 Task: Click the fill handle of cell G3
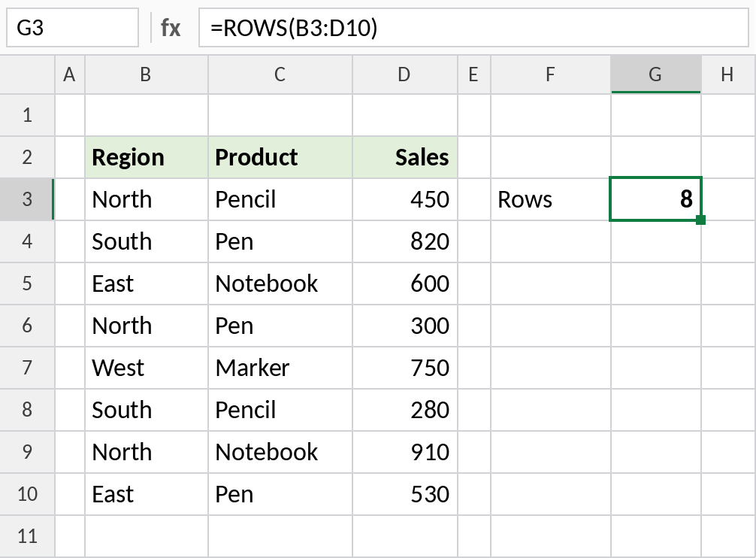(x=701, y=220)
